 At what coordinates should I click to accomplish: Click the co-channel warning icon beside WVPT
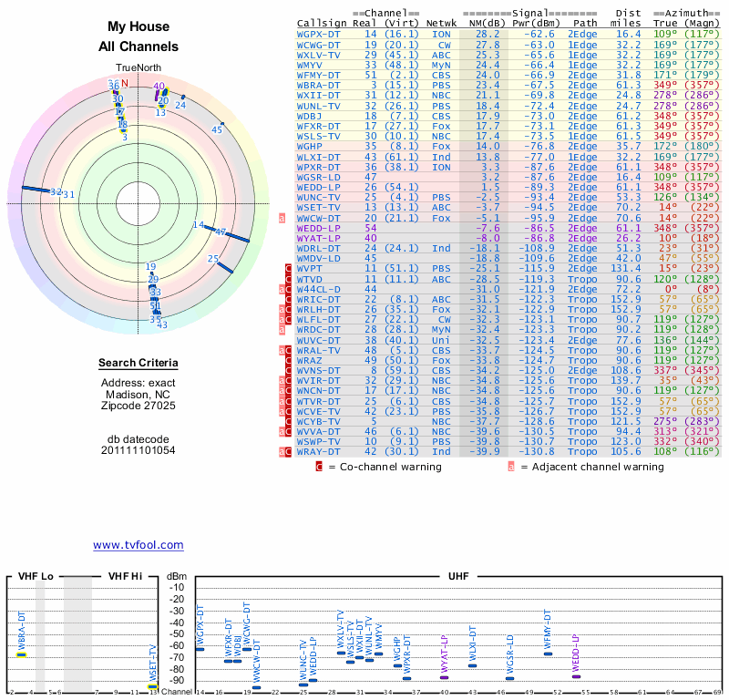click(x=290, y=269)
